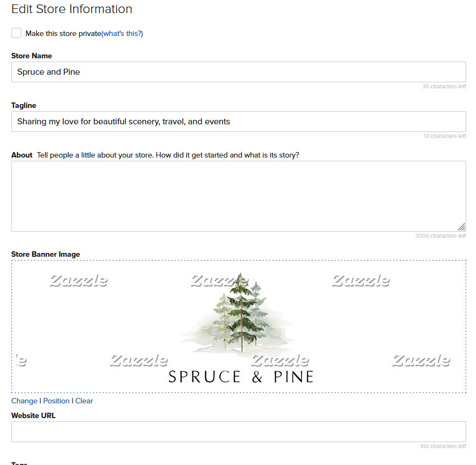This screenshot has height=465, width=476.
Task: Tick the Make this store private checkbox
Action: coord(16,33)
